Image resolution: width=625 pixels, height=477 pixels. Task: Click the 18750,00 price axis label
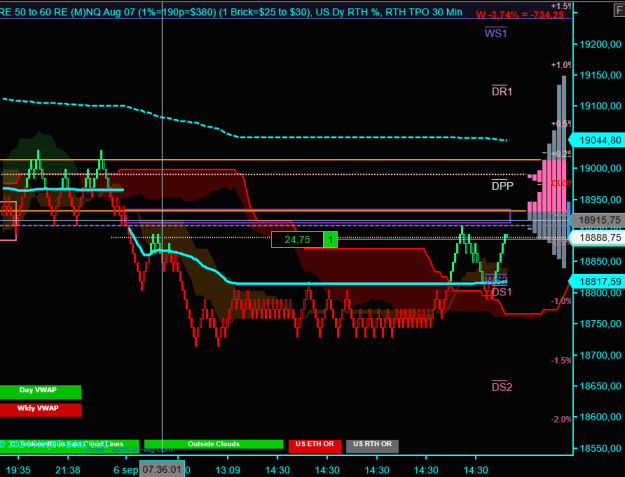click(x=600, y=324)
